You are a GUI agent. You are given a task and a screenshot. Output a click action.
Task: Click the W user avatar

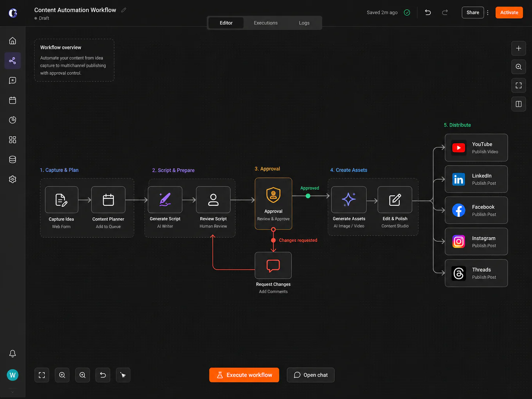click(12, 375)
